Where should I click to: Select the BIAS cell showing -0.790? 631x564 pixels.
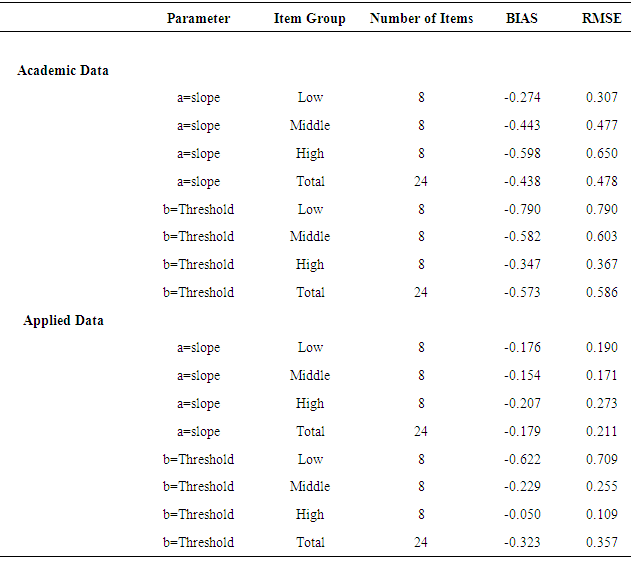tap(522, 210)
